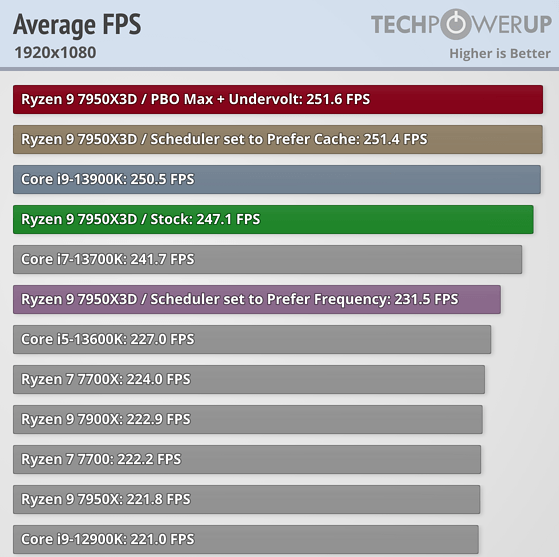Viewport: 559px width, 557px height.
Task: Click the 221.0 FPS value text
Action: [x=162, y=539]
